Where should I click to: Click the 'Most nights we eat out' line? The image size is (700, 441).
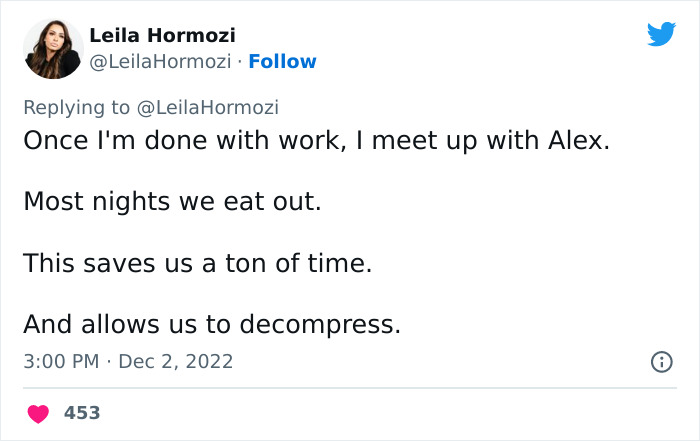click(x=173, y=202)
